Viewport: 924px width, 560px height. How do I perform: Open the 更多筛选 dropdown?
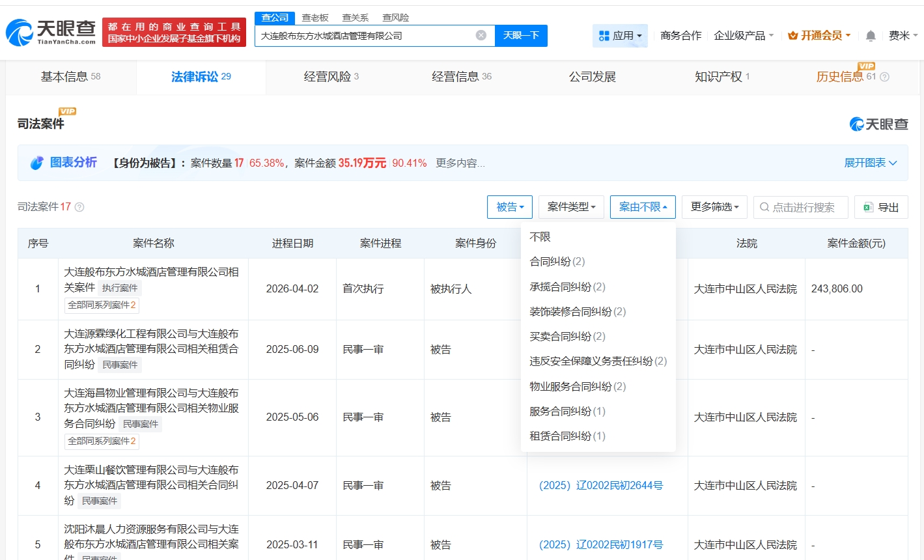[x=714, y=207]
